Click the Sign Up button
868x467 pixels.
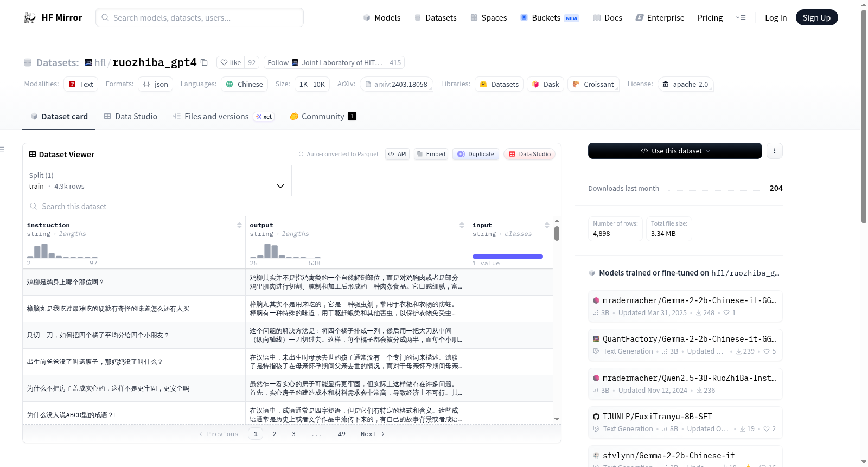point(816,17)
